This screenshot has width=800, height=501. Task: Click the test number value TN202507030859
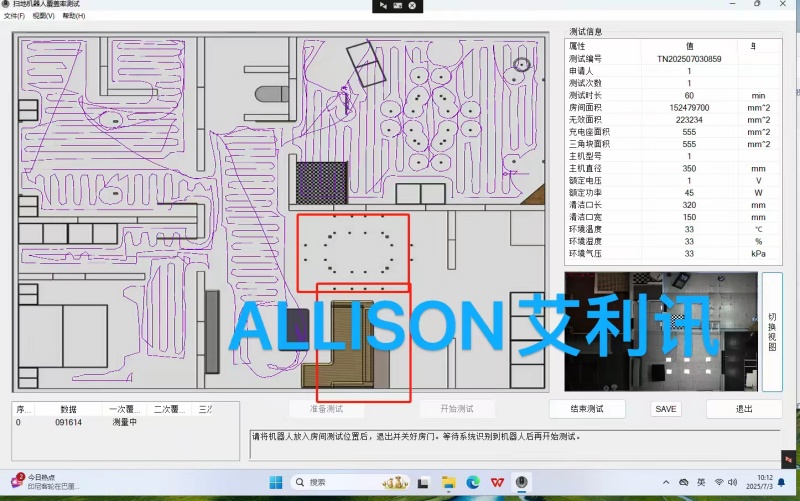pos(689,59)
